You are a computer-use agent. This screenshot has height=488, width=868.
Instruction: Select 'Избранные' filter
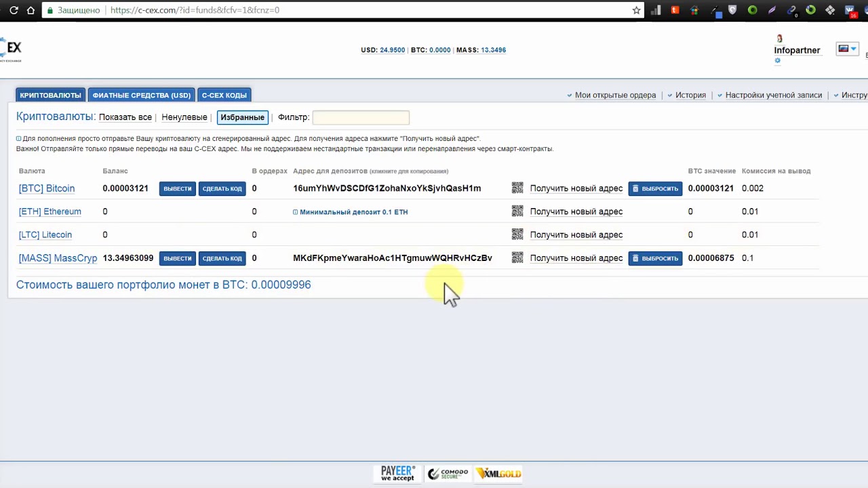243,117
